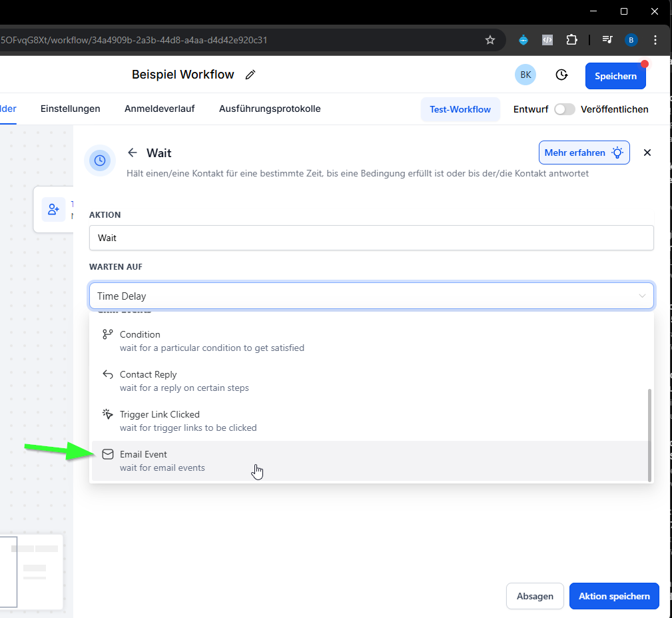
Task: Select Email Event wait option
Action: point(370,461)
